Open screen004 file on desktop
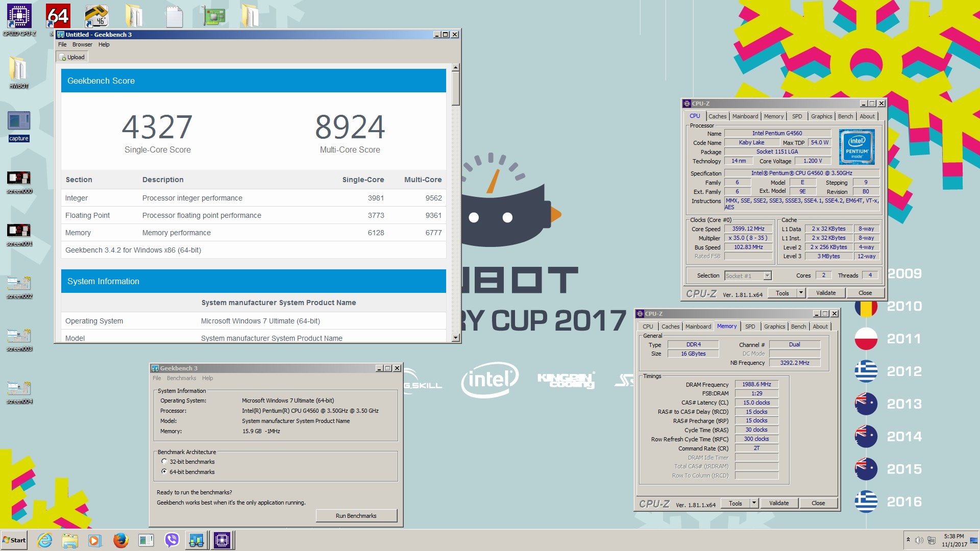Image resolution: width=980 pixels, height=551 pixels. click(19, 392)
